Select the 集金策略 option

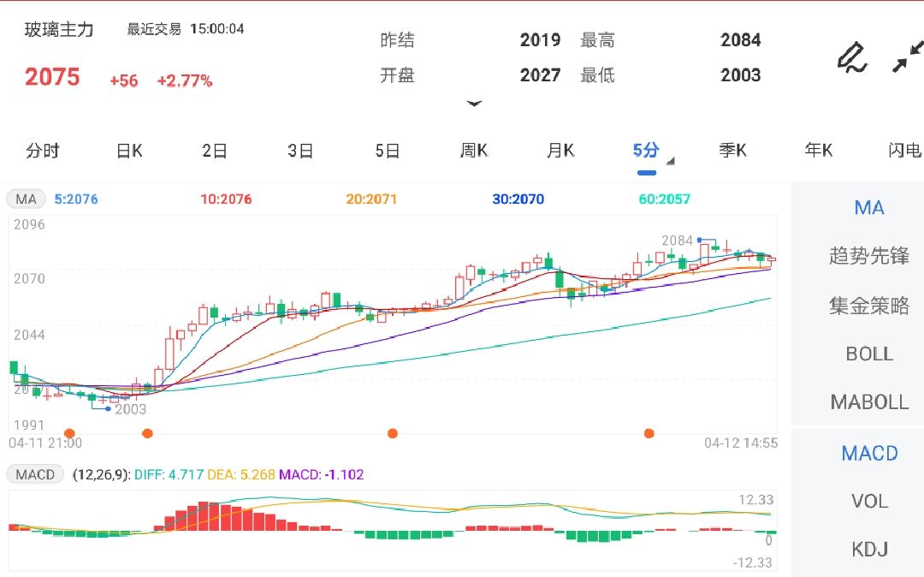pos(869,305)
